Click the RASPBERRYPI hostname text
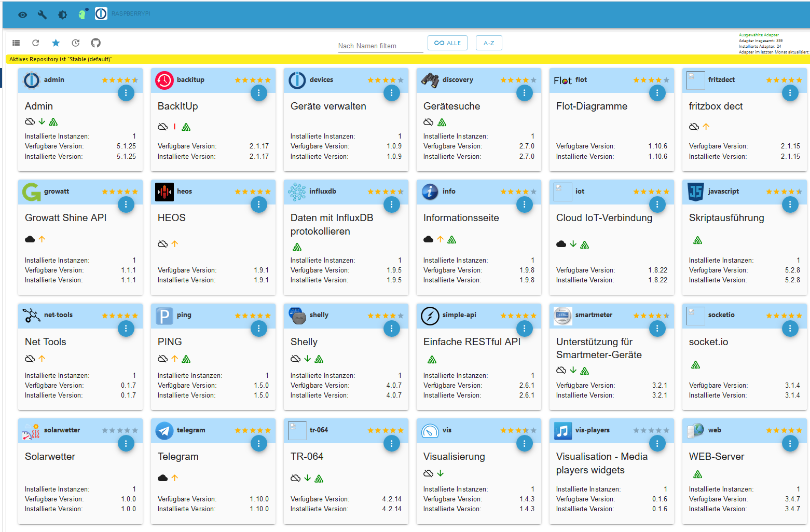The width and height of the screenshot is (810, 532). click(131, 13)
